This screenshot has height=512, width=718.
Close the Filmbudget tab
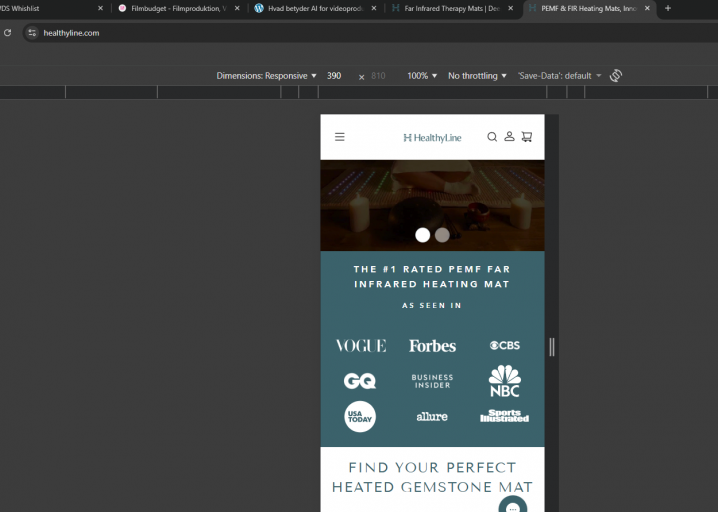click(237, 8)
